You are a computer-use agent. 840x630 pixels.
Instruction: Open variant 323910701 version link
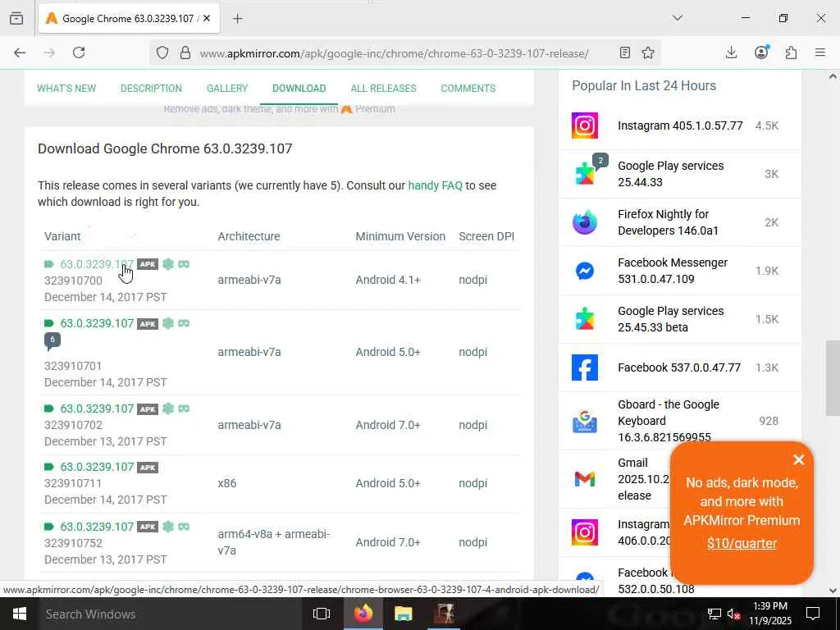(97, 323)
